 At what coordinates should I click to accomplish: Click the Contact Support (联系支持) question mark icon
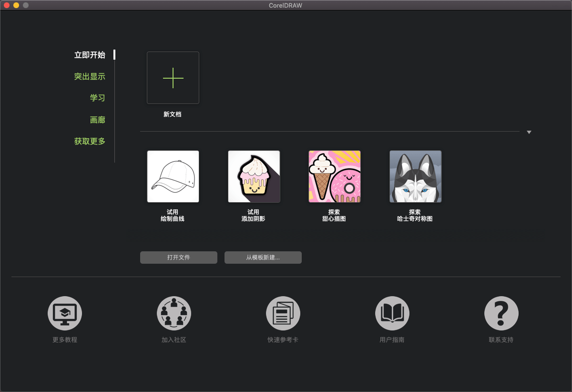pyautogui.click(x=501, y=313)
